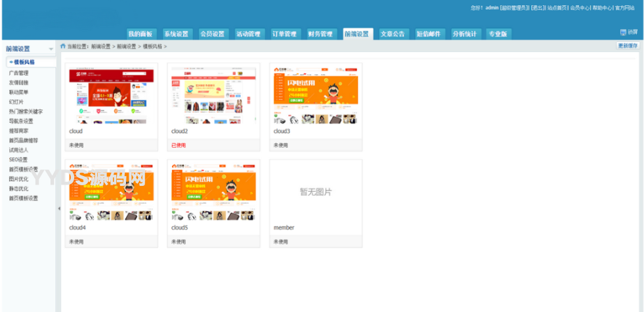Screen dimensions: 644x312
Task: Click the cloud5 template thumbnail
Action: [x=213, y=192]
